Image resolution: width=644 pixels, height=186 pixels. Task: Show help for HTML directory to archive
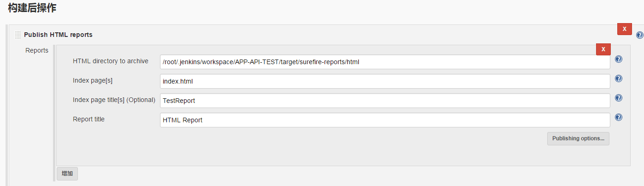tap(619, 59)
